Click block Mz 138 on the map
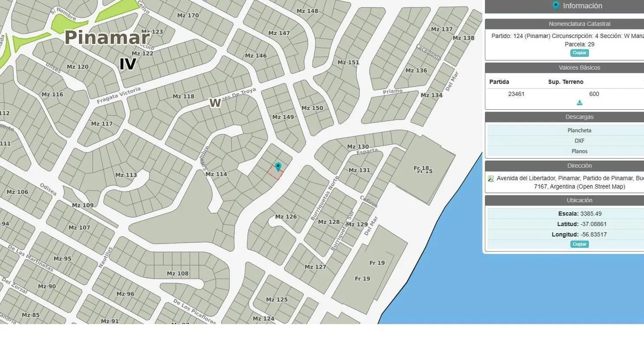Viewport: 644px width, 337px height. tap(463, 38)
